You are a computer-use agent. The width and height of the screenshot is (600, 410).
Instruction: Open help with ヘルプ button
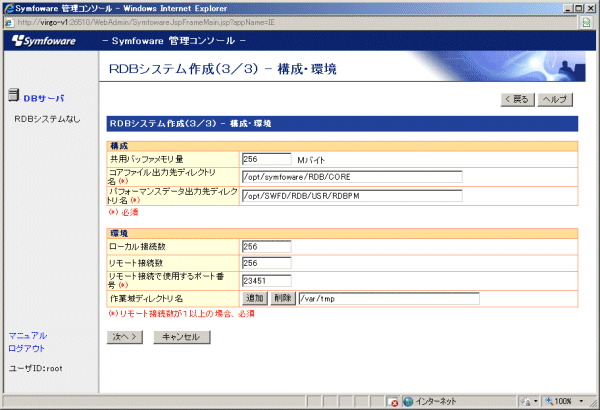click(555, 100)
